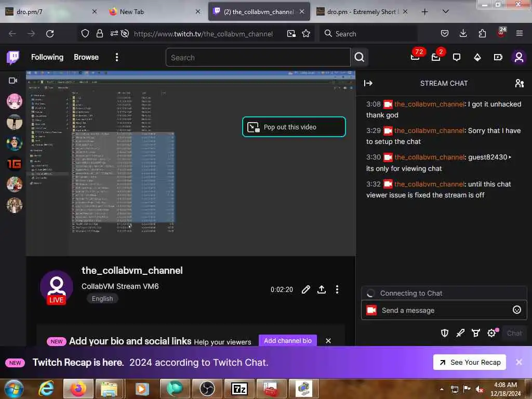Click the Pop out this video button

point(294,127)
